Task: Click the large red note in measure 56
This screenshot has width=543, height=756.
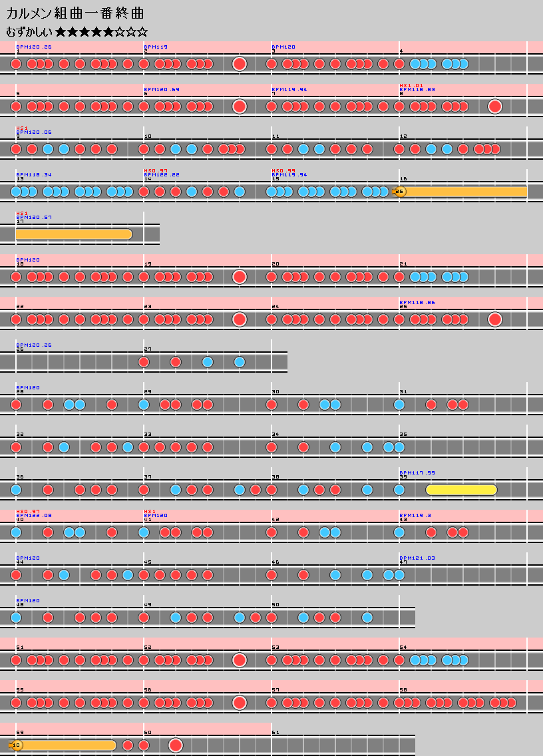Action: coord(240,703)
